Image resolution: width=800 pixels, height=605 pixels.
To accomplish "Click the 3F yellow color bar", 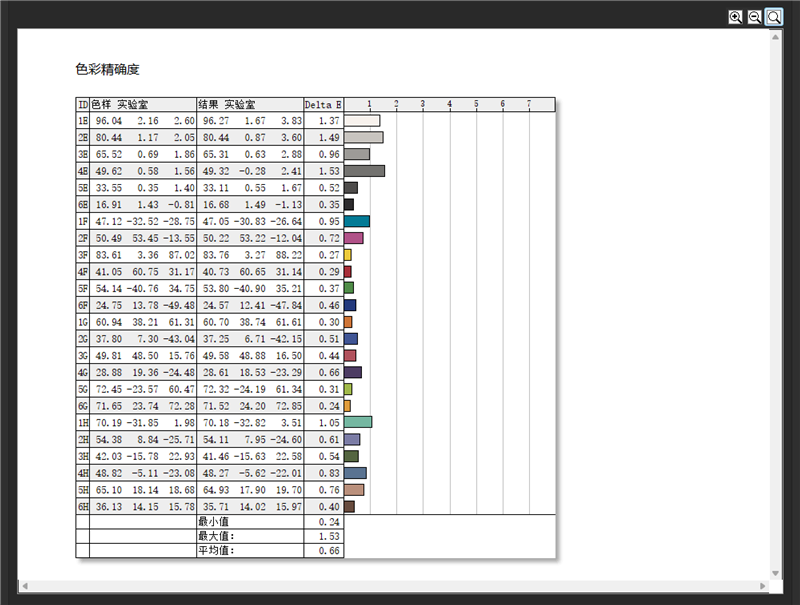I will tap(348, 255).
